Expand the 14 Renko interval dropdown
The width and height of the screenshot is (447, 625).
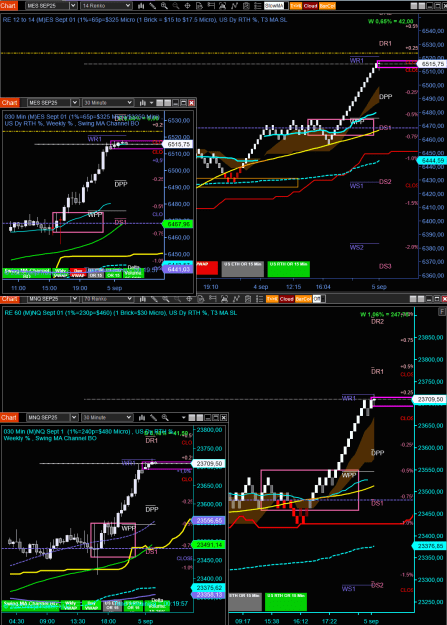click(x=106, y=6)
